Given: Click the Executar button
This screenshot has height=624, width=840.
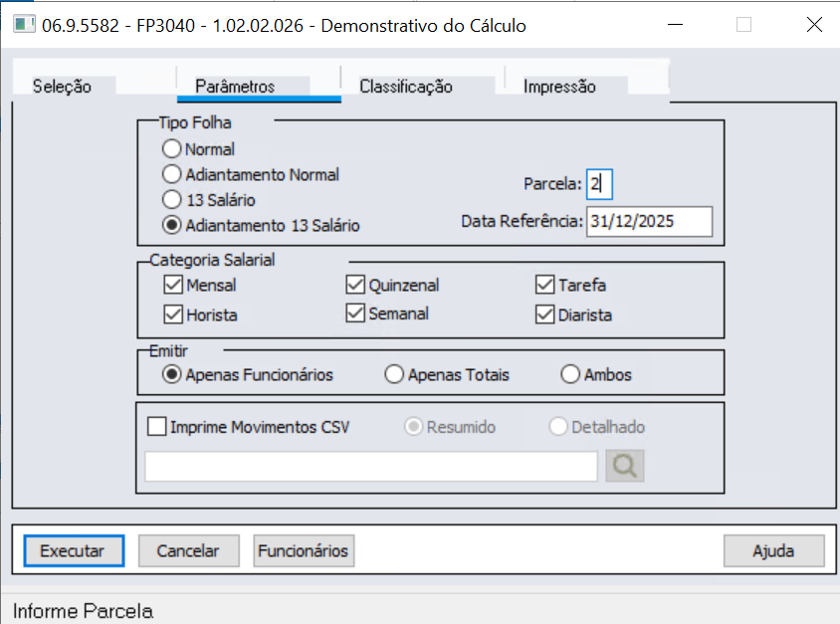Looking at the screenshot, I should coord(74,550).
